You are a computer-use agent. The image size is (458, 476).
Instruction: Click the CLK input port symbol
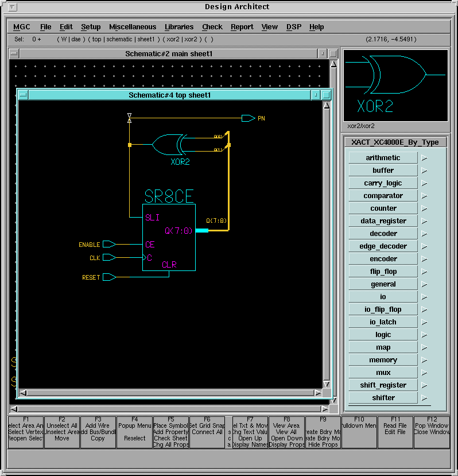pyautogui.click(x=109, y=258)
